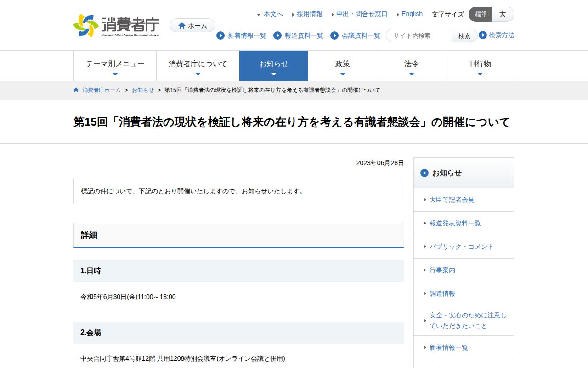Open 採用情報 link
This screenshot has width=588, height=368.
pos(310,14)
